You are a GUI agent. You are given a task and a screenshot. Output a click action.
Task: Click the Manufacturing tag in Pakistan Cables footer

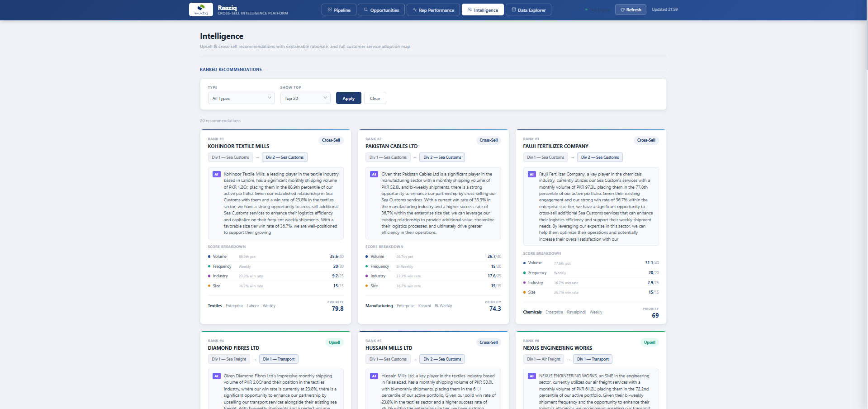point(379,306)
